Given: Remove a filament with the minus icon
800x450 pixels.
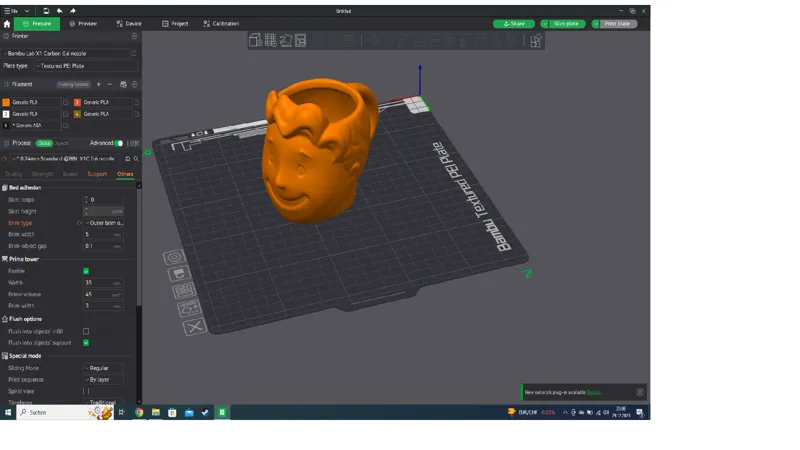Looking at the screenshot, I should click(110, 84).
